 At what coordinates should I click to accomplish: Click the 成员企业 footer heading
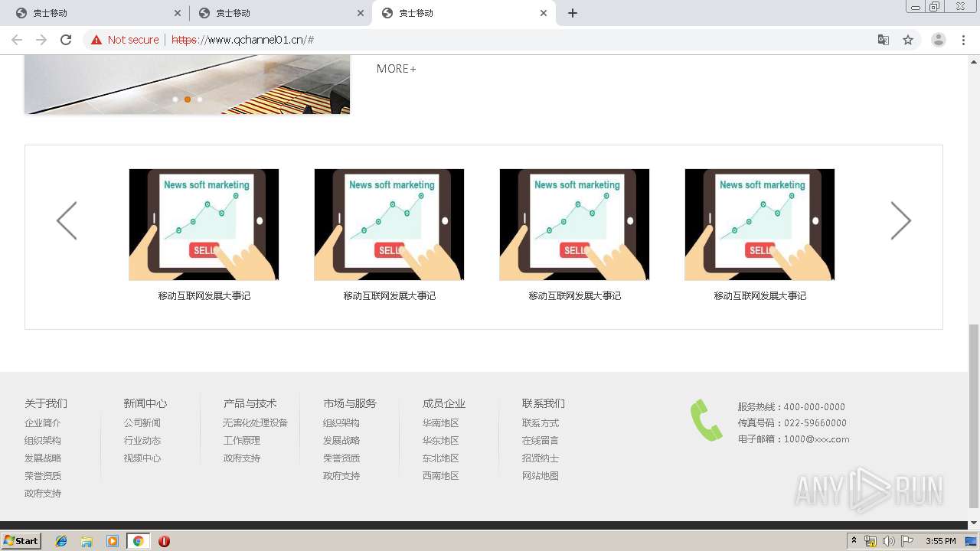(444, 403)
